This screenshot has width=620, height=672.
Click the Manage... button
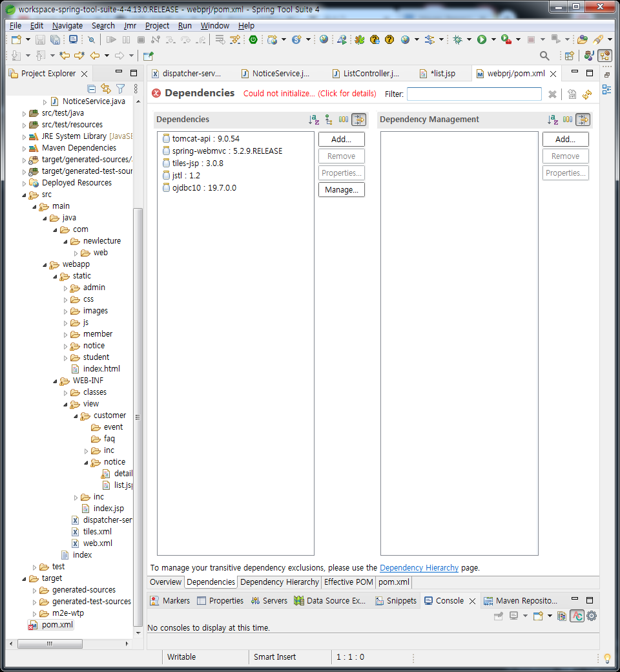(x=342, y=190)
